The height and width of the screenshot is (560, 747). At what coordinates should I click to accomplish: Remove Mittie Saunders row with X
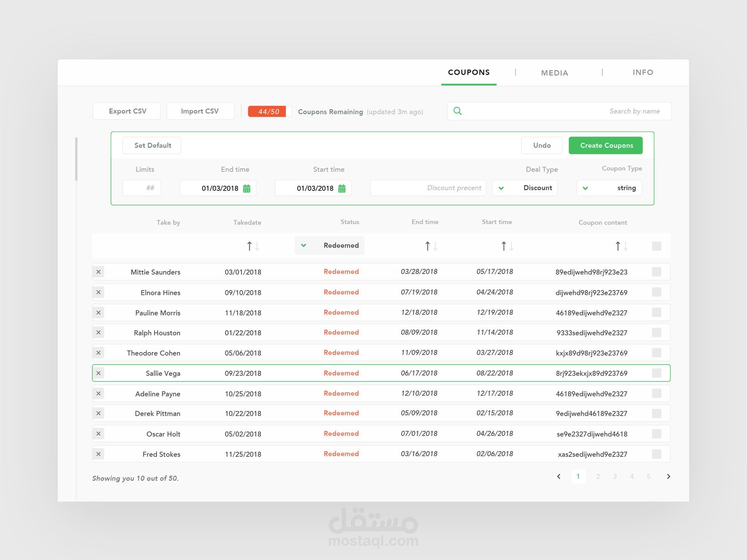click(x=98, y=272)
